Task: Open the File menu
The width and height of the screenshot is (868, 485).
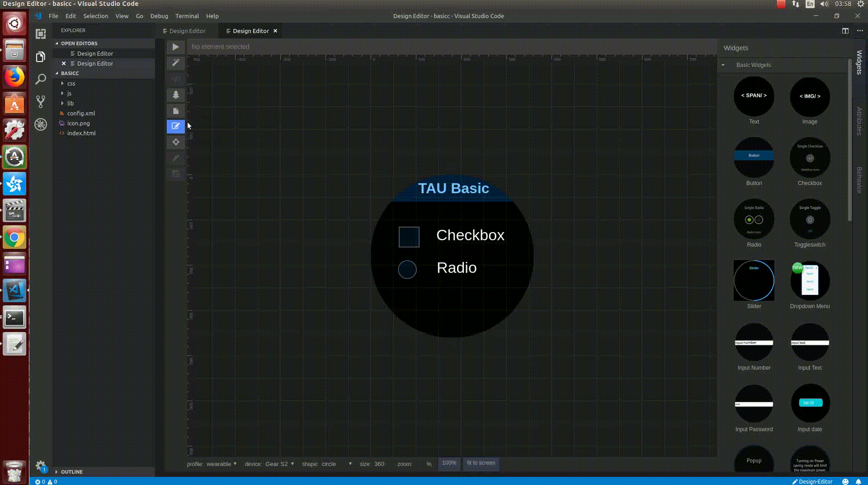Action: point(53,16)
